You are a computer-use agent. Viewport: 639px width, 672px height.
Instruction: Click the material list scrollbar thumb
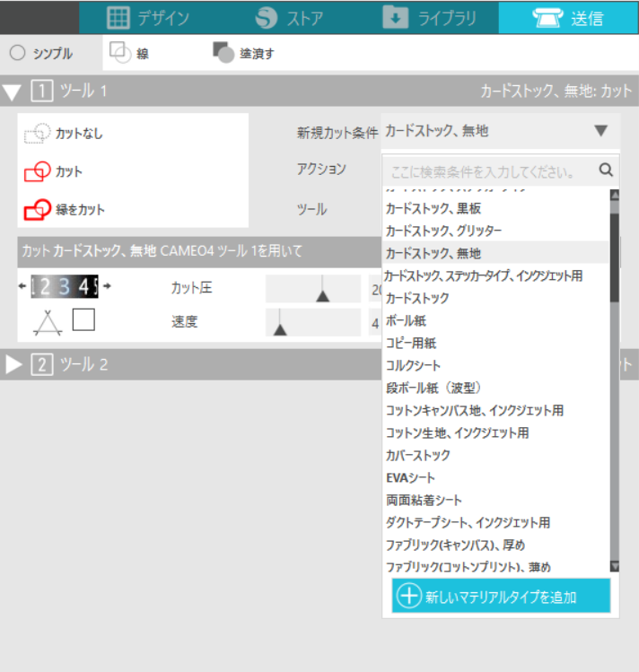pos(615,257)
